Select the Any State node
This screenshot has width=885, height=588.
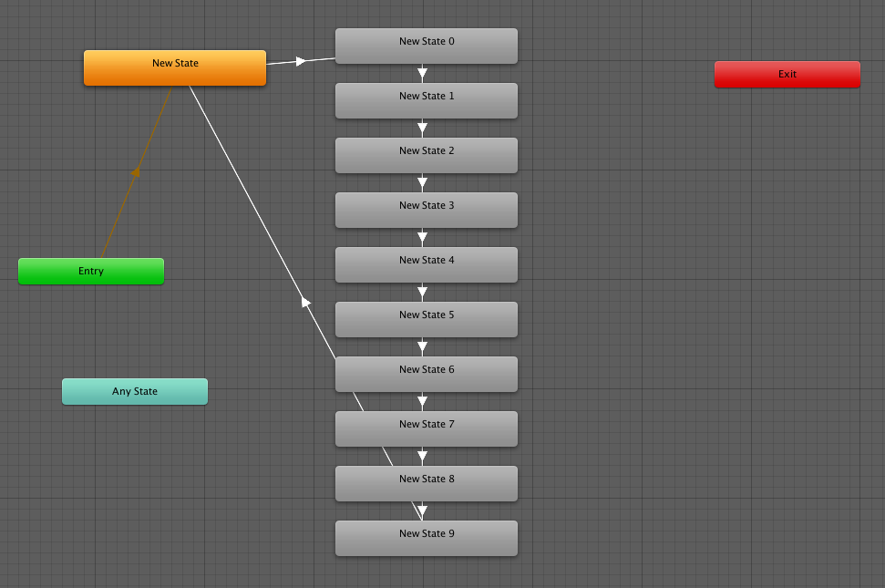[x=135, y=392]
